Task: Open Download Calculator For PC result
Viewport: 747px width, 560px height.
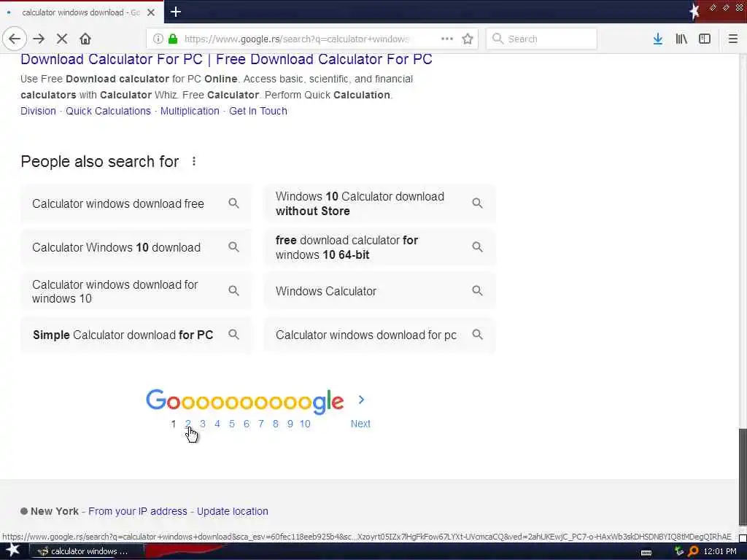Action: click(226, 59)
